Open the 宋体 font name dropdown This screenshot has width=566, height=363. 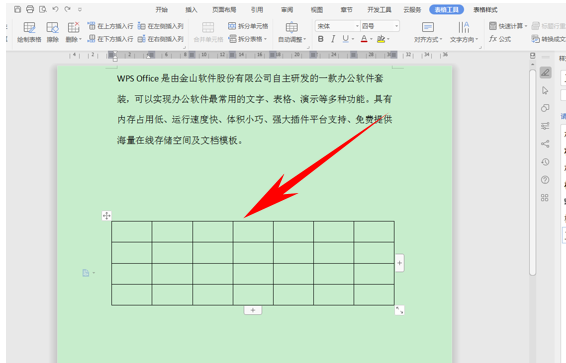[357, 26]
